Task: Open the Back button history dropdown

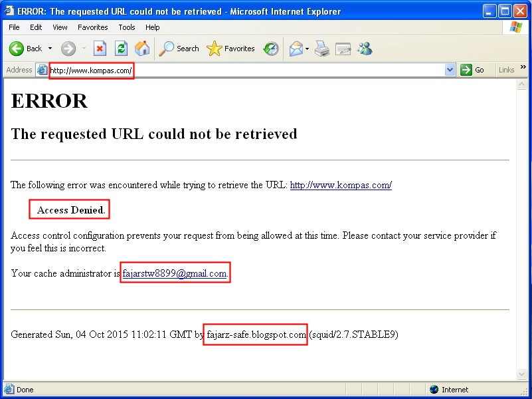Action: click(x=48, y=49)
